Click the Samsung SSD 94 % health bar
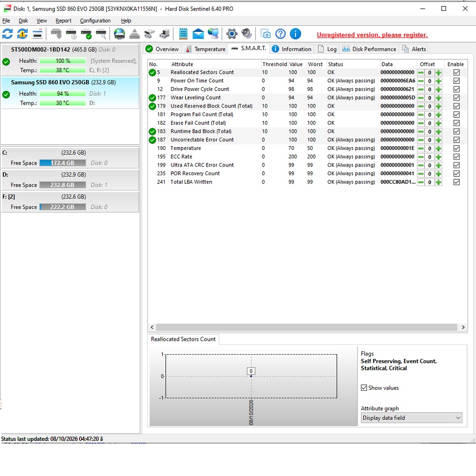Viewport: 476px width, 476px height. coord(62,94)
